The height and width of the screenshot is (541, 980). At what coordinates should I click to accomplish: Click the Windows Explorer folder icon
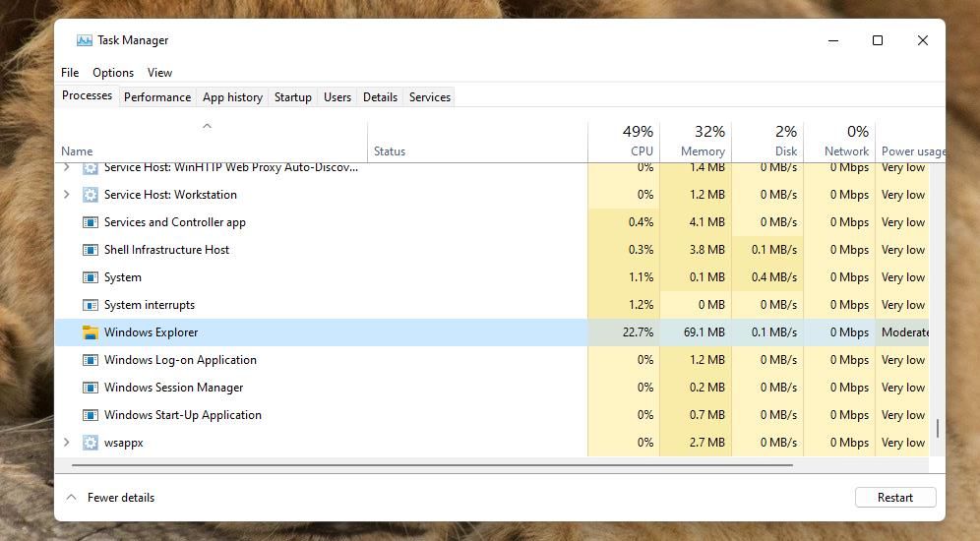click(x=91, y=332)
